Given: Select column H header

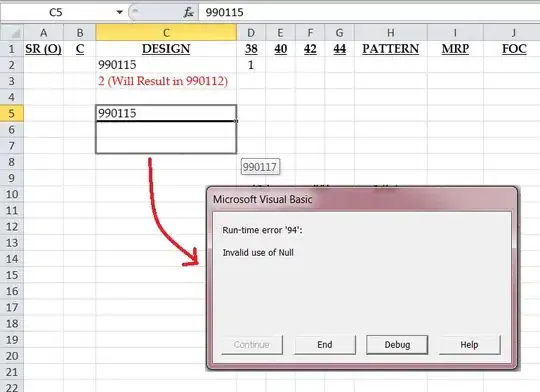Looking at the screenshot, I should pos(391,33).
